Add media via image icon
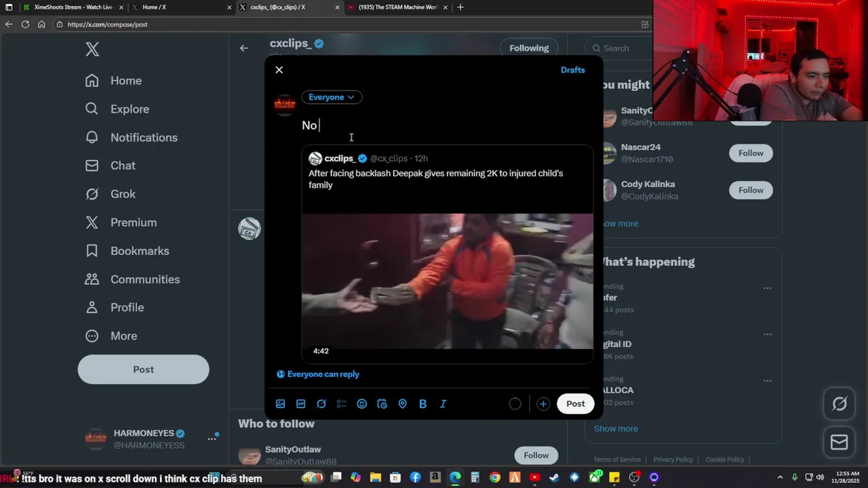The image size is (868, 488). point(281,404)
